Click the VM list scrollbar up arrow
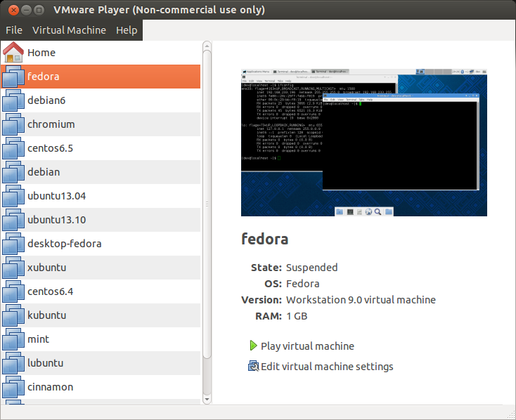 click(x=207, y=46)
